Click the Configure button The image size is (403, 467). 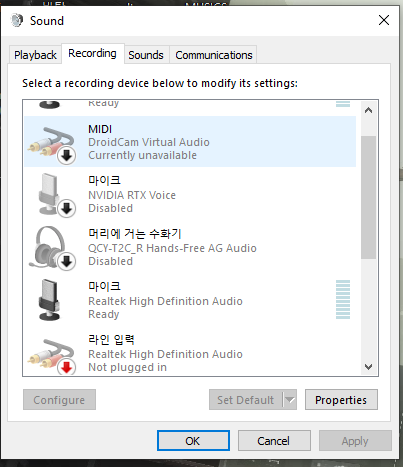click(59, 400)
